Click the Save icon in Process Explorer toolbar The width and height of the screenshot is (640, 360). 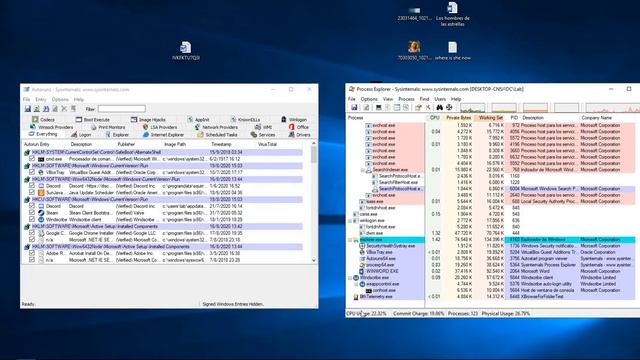pos(354,107)
